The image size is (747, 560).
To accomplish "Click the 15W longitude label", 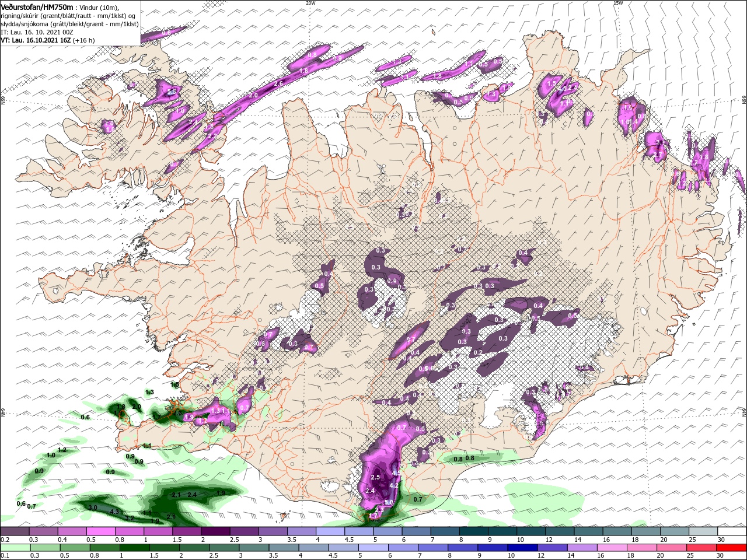I will tap(618, 3).
